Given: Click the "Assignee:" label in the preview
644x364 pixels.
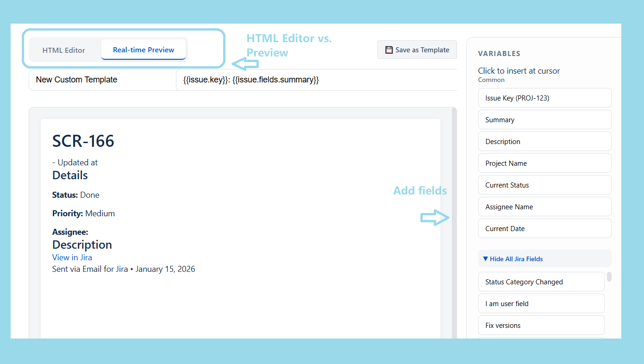Looking at the screenshot, I should (x=70, y=232).
